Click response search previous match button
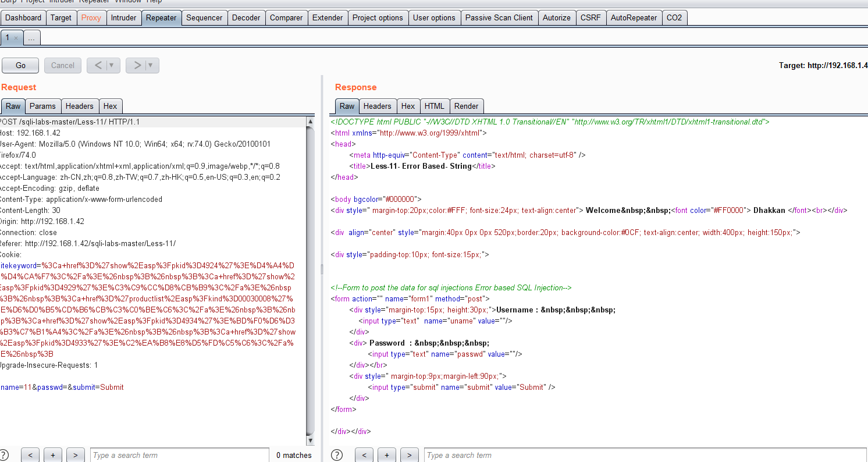Viewport: 868px width, 462px height. click(x=364, y=455)
